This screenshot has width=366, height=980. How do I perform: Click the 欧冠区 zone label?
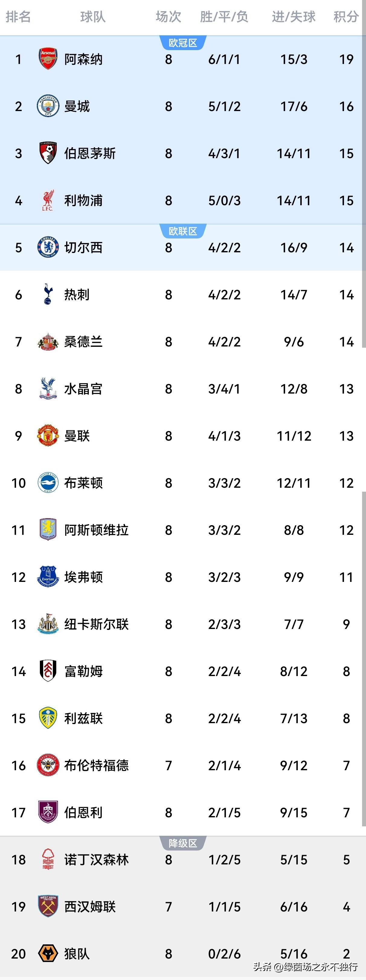(x=183, y=43)
